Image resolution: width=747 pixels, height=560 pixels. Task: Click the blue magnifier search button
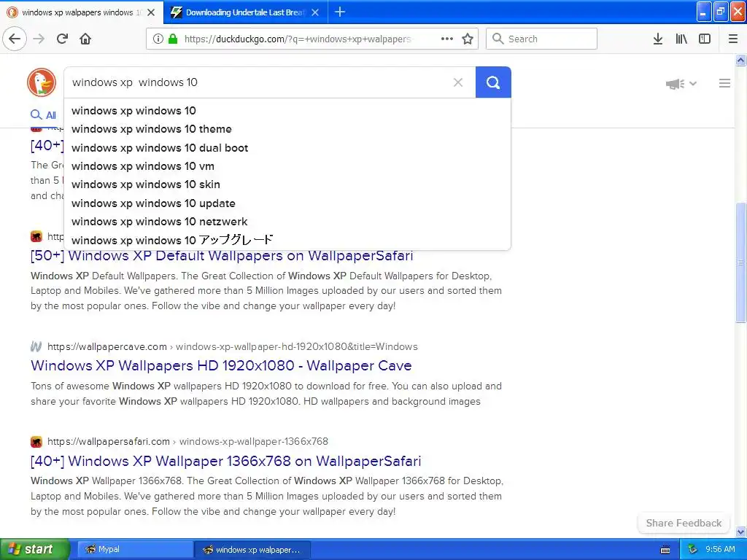[x=493, y=82]
